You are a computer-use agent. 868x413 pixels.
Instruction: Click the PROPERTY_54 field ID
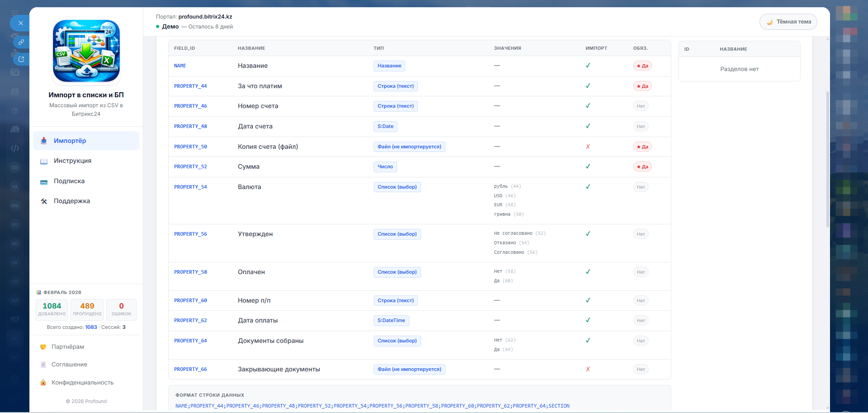(190, 187)
